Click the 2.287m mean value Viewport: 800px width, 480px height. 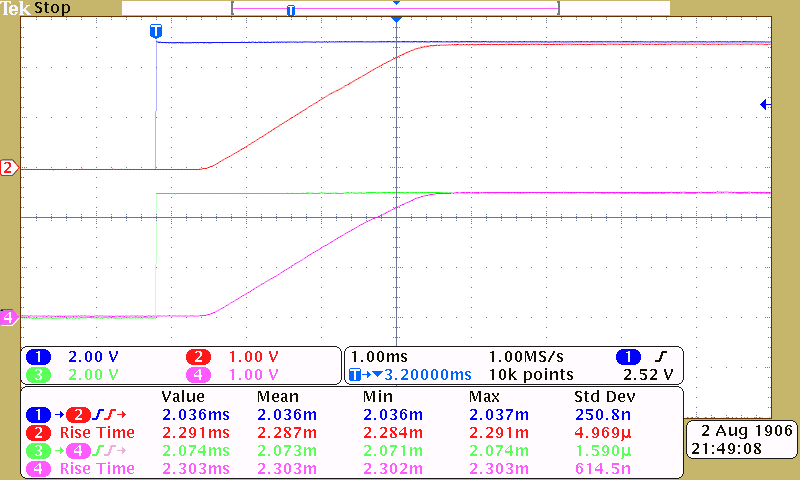[x=287, y=433]
